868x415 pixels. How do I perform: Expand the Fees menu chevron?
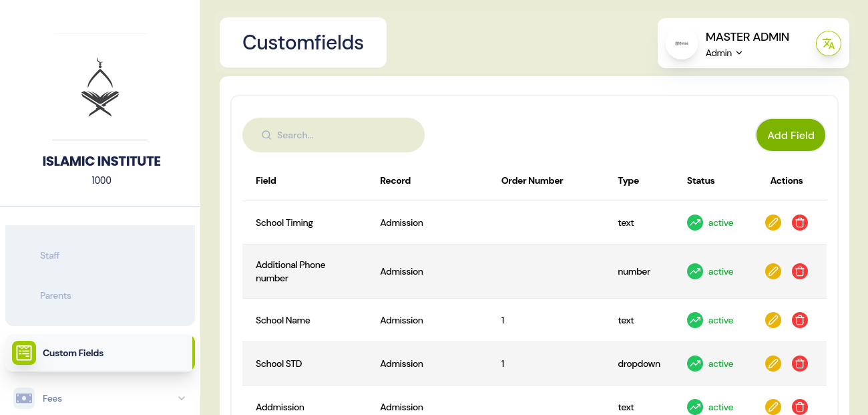[x=181, y=398]
